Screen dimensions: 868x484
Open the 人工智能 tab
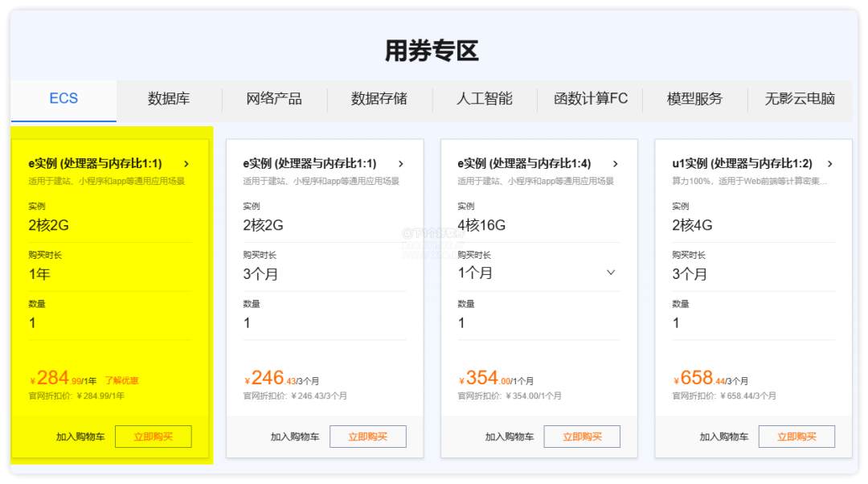[x=485, y=99]
